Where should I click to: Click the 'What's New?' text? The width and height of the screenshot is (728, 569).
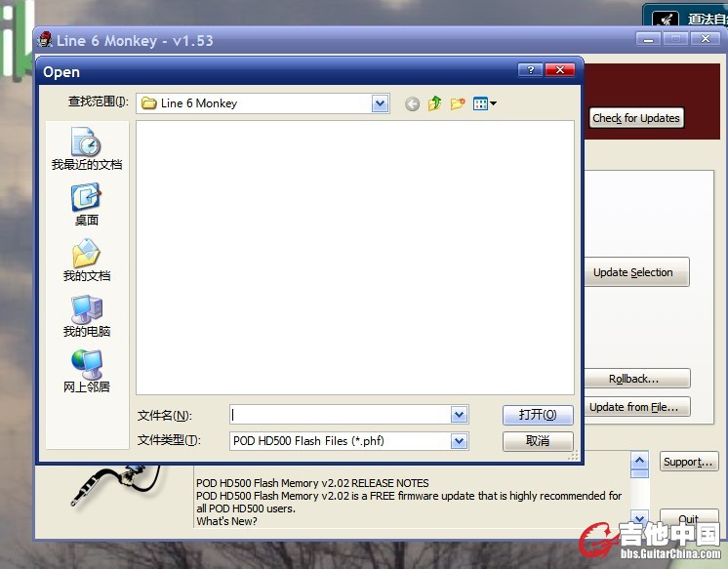click(x=226, y=521)
